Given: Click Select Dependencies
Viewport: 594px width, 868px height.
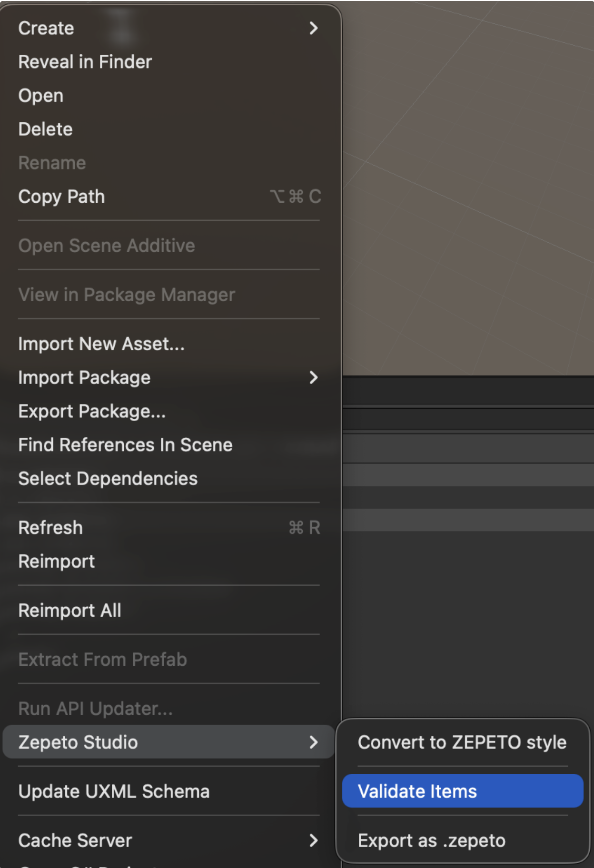Looking at the screenshot, I should pos(168,479).
